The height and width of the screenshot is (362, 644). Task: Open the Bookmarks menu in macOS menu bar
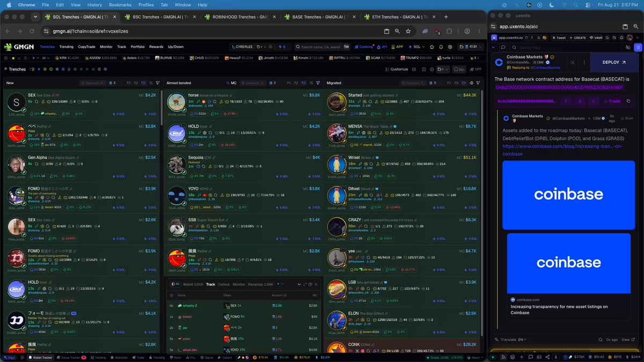pyautogui.click(x=120, y=5)
